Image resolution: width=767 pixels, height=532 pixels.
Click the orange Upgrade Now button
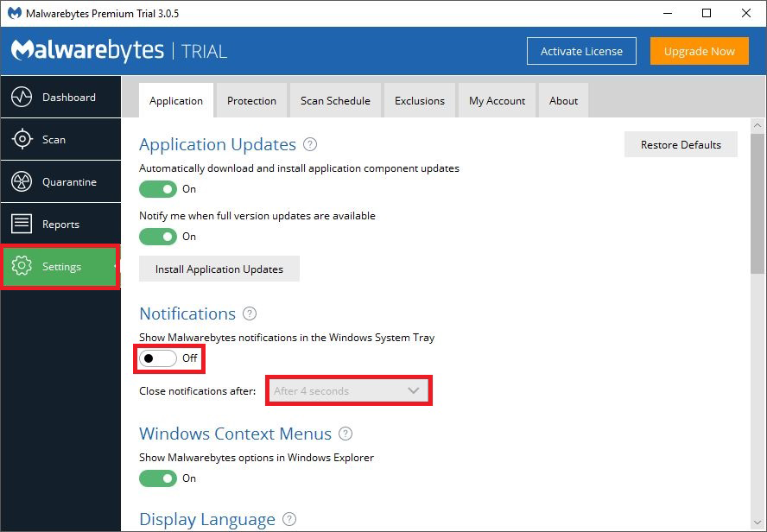click(700, 51)
